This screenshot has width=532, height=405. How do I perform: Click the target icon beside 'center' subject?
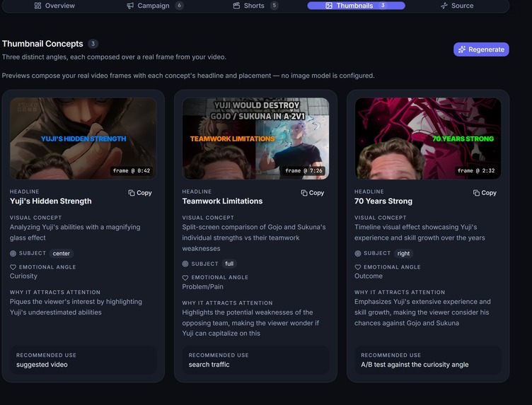click(13, 254)
